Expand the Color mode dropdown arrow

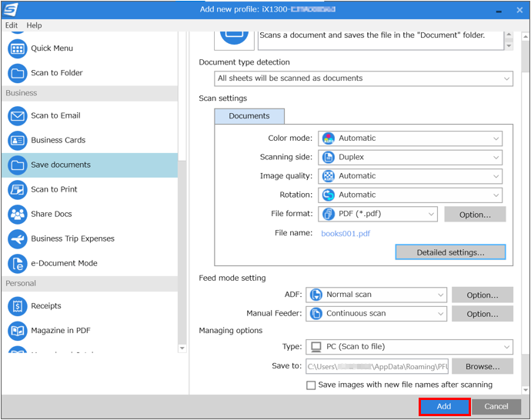[496, 138]
